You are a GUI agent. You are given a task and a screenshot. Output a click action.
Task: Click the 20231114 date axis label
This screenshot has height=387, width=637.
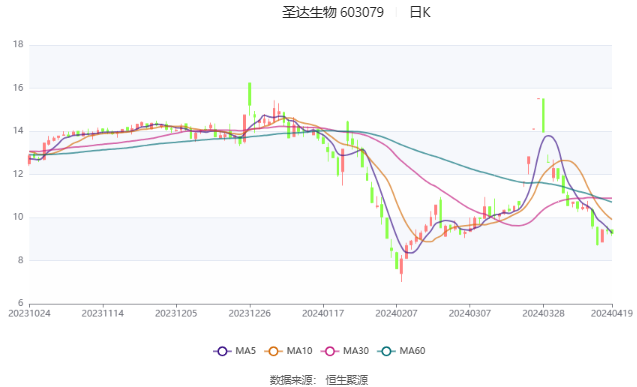[x=103, y=313]
